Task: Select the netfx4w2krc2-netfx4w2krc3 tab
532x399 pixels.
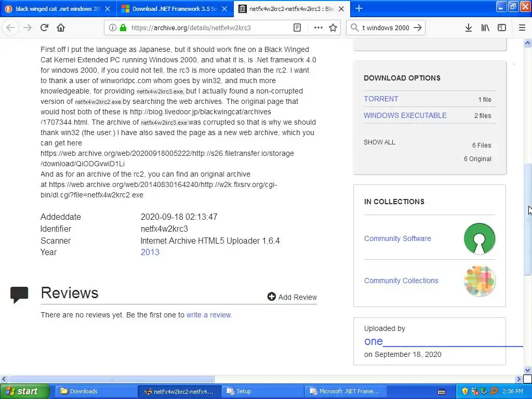Action: [292, 9]
